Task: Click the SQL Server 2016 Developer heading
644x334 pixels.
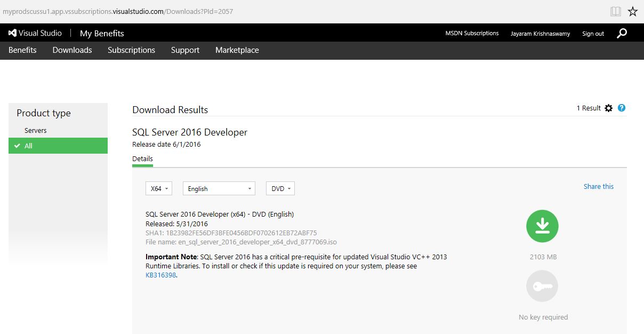Action: (190, 132)
